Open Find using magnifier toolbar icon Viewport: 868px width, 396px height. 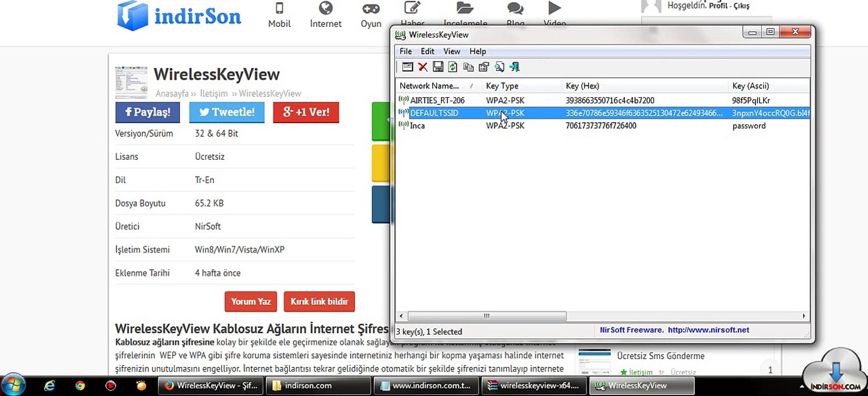click(x=499, y=67)
